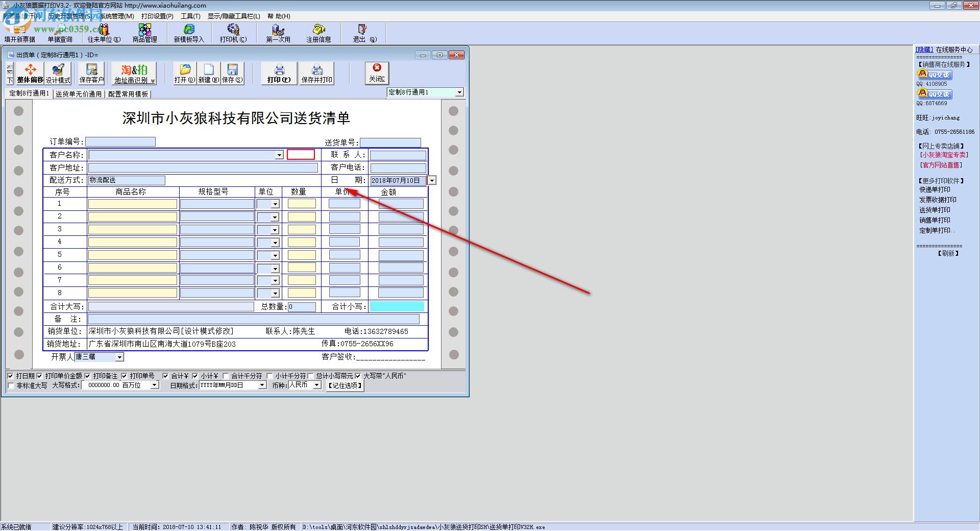
Task: Open the 单据查询 receipt search tool
Action: point(60,33)
